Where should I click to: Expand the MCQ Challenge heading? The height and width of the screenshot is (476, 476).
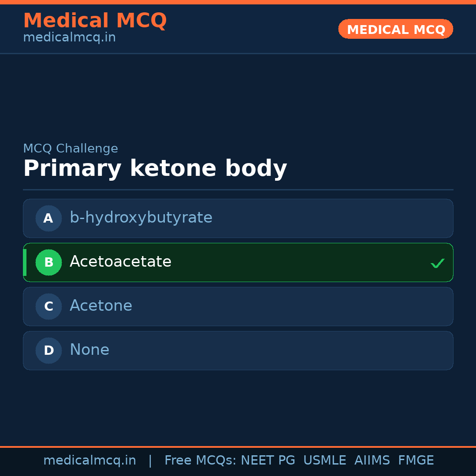pos(71,149)
